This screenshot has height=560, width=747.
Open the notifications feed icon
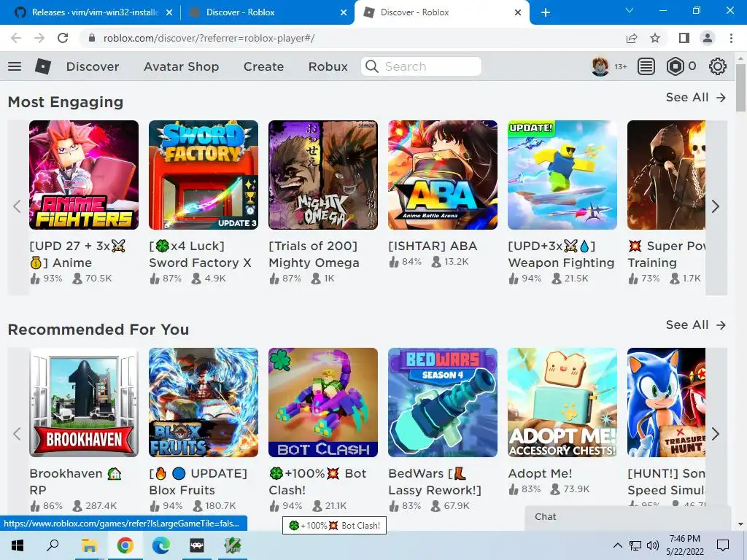tap(646, 66)
